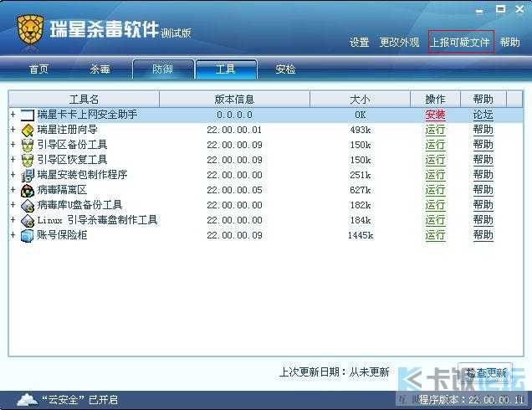Expand the 瑞星注册向导 row
The width and height of the screenshot is (532, 410).
(x=13, y=130)
